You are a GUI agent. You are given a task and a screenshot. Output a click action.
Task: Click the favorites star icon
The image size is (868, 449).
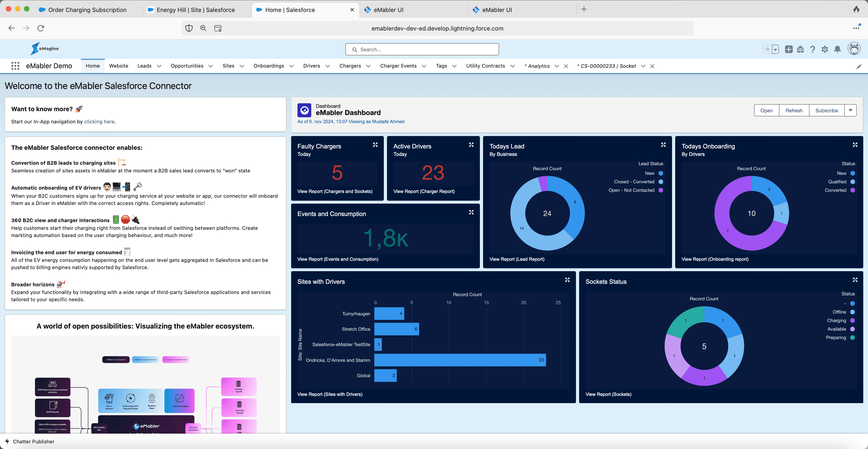(x=767, y=49)
